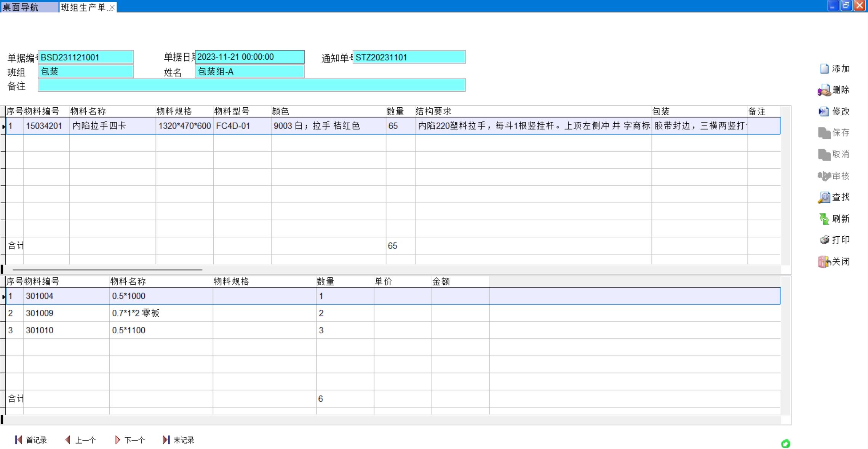
Task: Open 查找 (Find) with the magnifier icon
Action: coord(824,197)
